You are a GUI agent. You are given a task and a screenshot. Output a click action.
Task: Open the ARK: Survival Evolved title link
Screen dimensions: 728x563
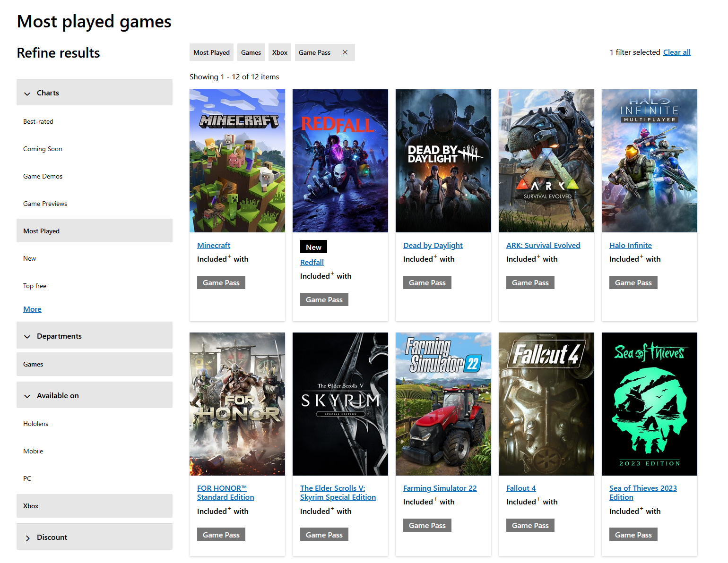point(543,245)
